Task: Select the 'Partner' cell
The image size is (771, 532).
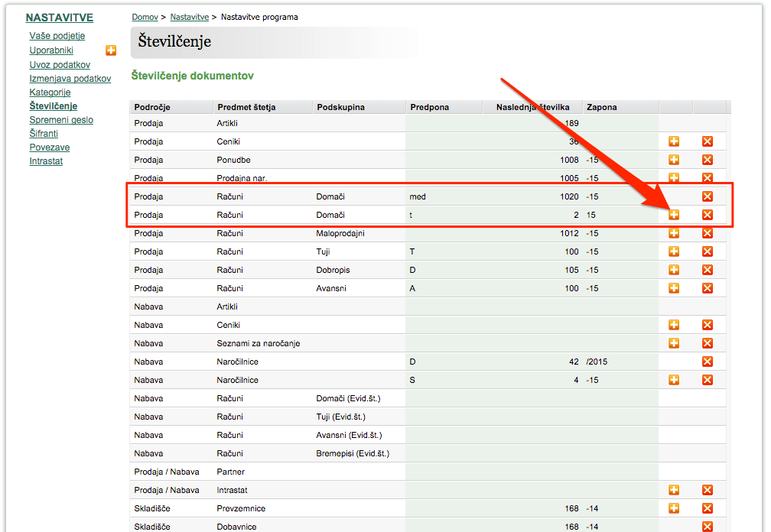Action: 231,472
